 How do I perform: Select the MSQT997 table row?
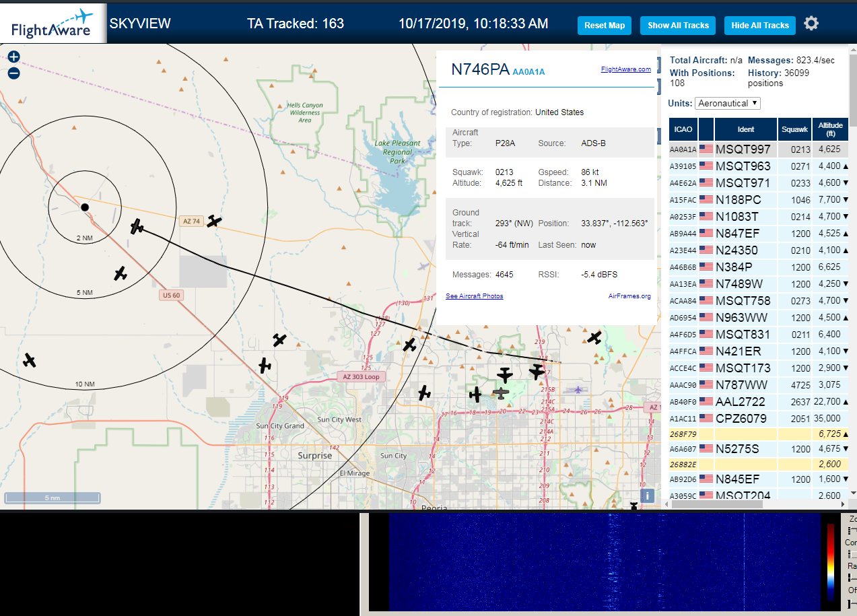tap(759, 149)
